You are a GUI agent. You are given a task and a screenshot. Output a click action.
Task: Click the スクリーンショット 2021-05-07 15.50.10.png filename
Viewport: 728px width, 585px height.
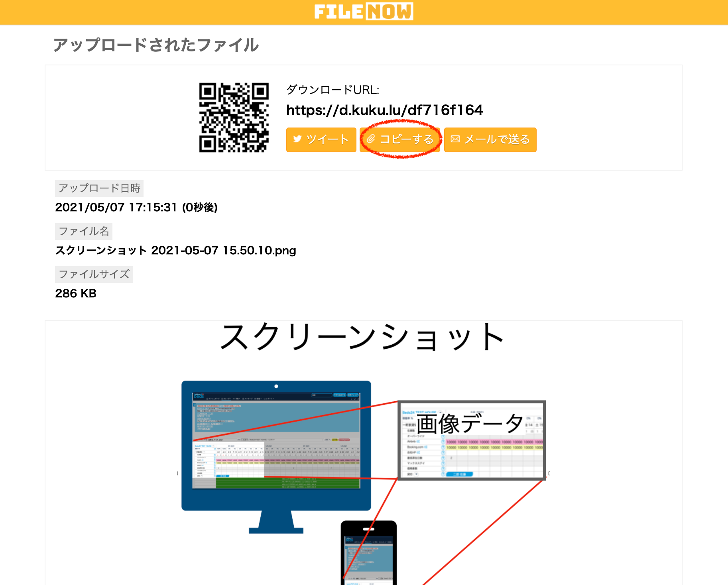tap(175, 250)
